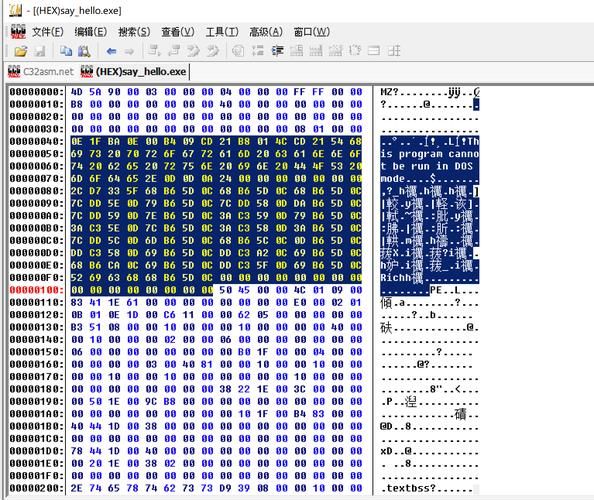Viewport: 594px width, 500px height.
Task: Open the 编辑(E) menu
Action: coord(91,32)
